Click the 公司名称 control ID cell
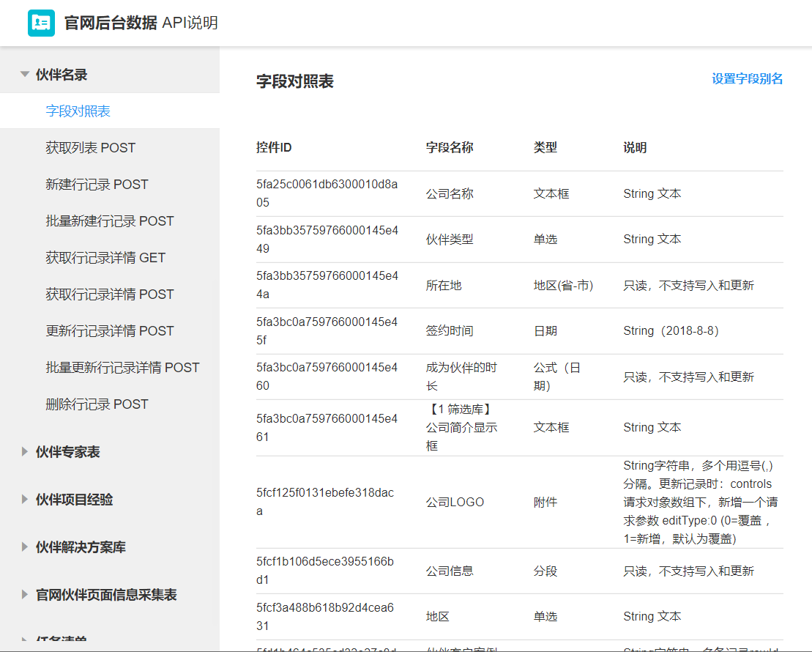 [x=327, y=193]
